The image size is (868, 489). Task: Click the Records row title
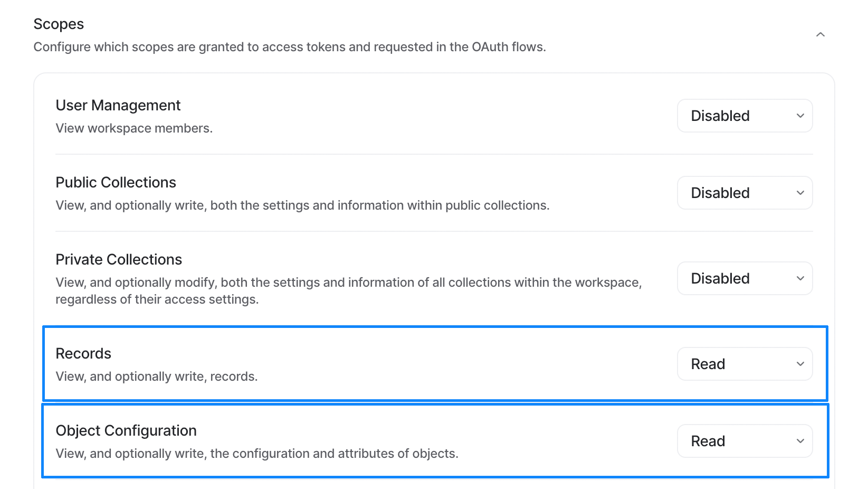[x=83, y=354]
